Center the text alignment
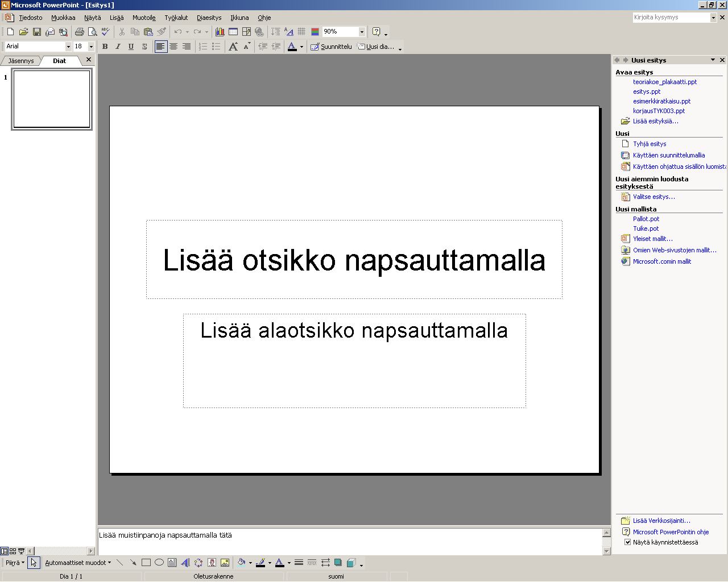 pos(173,47)
